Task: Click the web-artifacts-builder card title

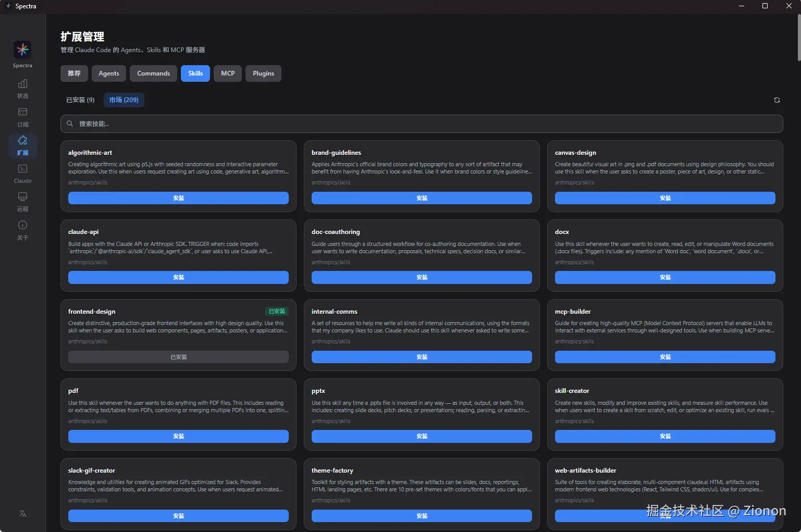Action: click(x=586, y=471)
